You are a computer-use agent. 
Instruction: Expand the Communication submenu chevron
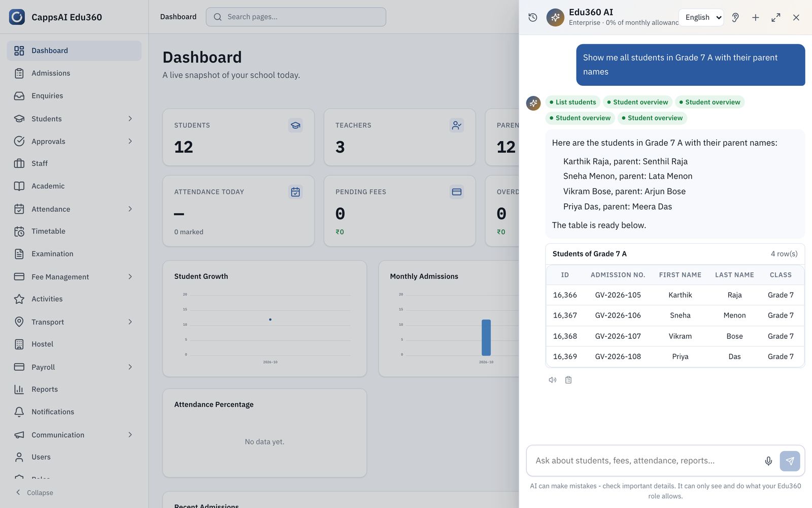[x=130, y=435]
